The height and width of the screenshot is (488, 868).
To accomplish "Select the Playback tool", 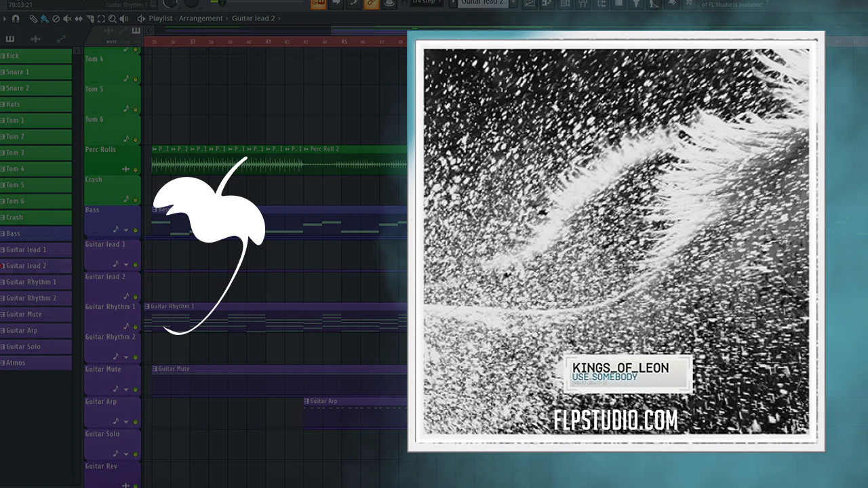I will tap(123, 19).
